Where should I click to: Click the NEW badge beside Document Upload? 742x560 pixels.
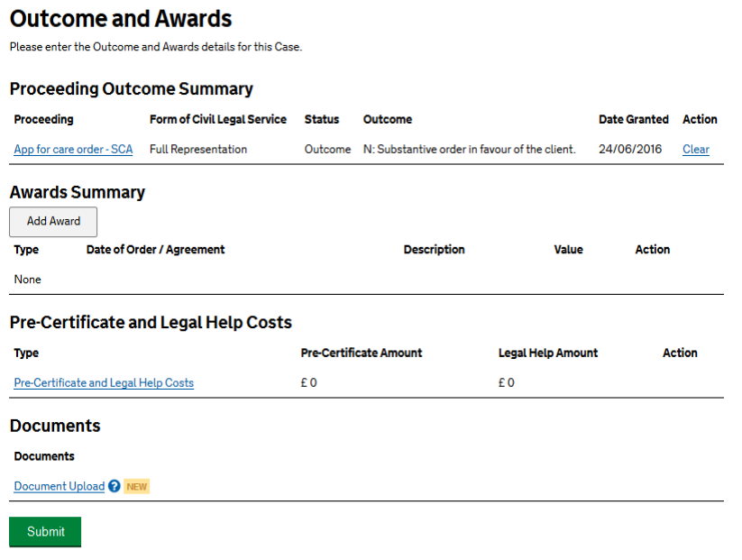tap(136, 486)
